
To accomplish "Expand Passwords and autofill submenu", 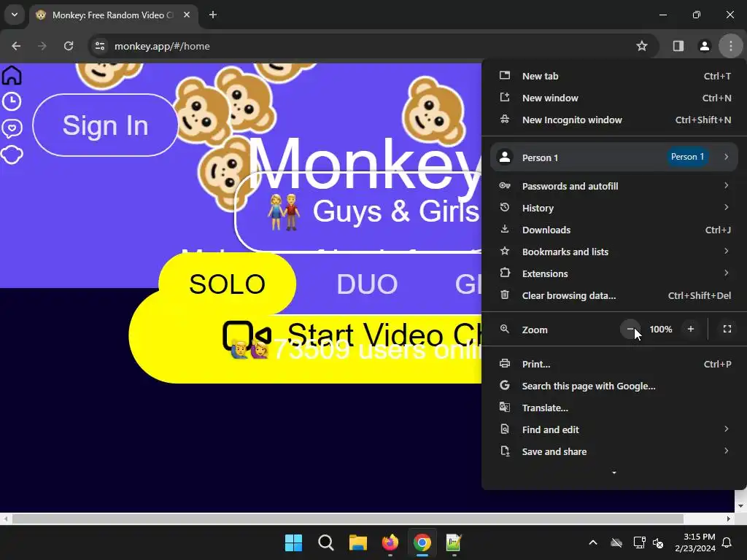I will click(614, 186).
